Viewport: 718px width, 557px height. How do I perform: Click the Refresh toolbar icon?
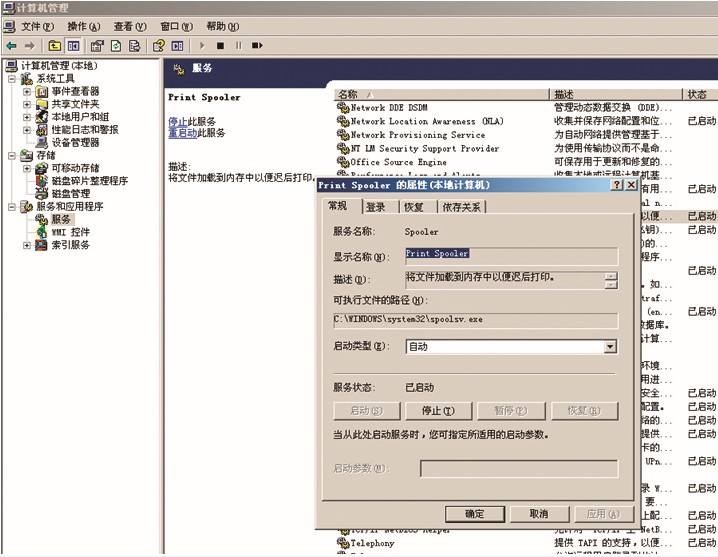click(x=116, y=46)
